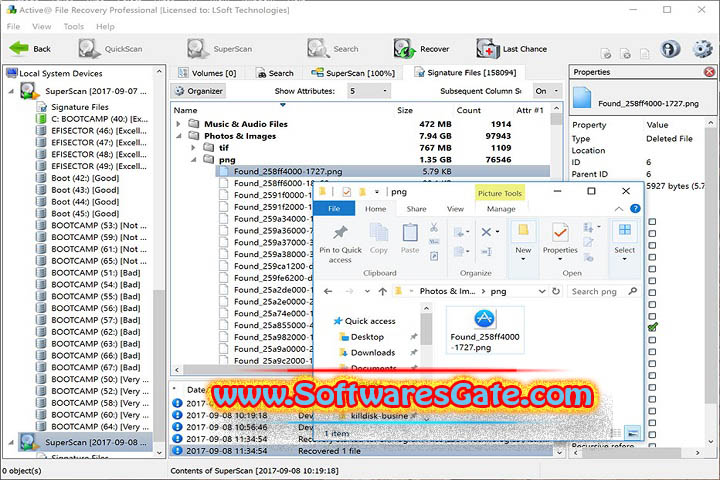The height and width of the screenshot is (480, 720).
Task: Collapse the Explorer ribbon chevron
Action: [x=619, y=209]
